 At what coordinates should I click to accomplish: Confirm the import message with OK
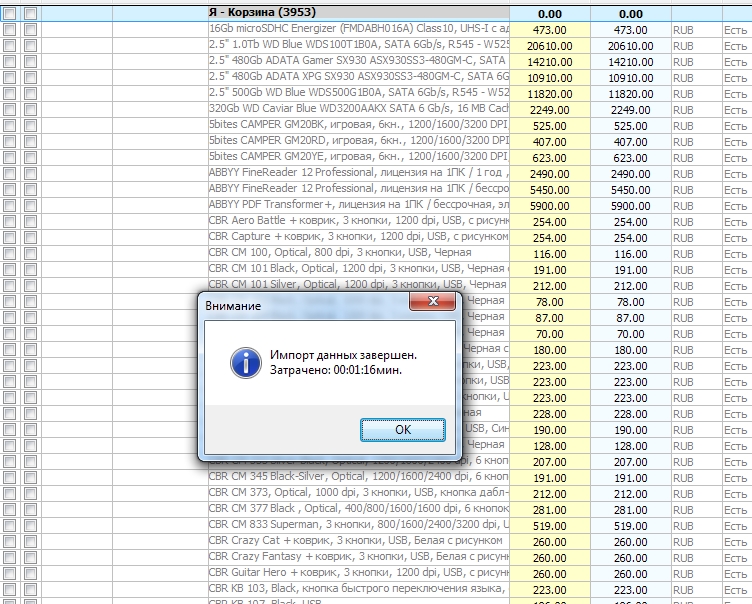(403, 429)
